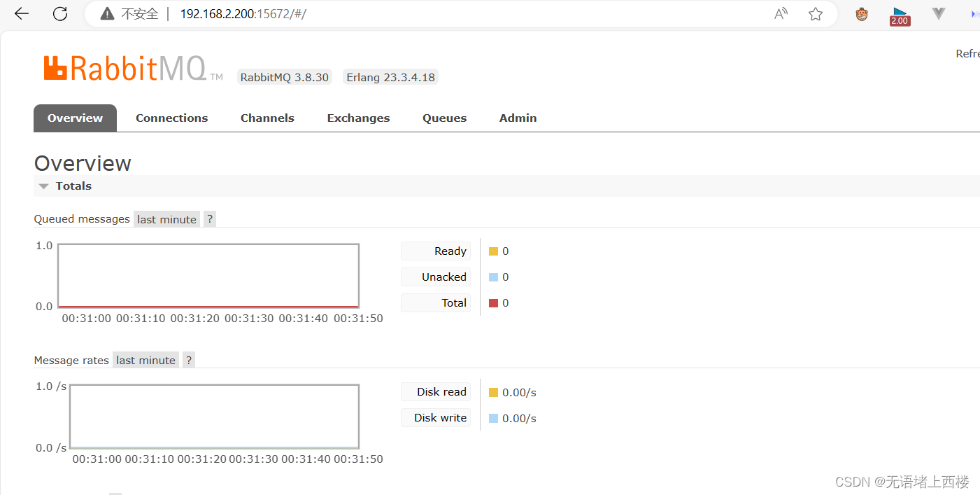
Task: Open the help icon next to Queued messages
Action: click(209, 218)
